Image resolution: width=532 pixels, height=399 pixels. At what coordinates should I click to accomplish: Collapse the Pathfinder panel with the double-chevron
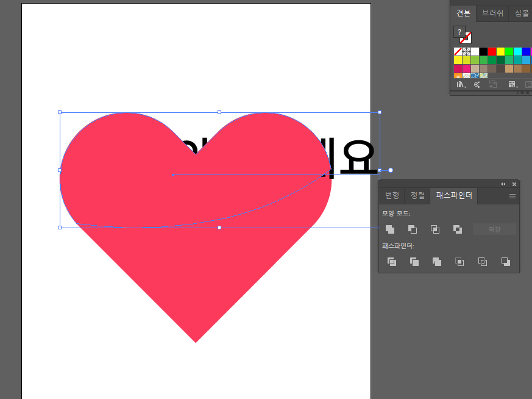point(503,184)
